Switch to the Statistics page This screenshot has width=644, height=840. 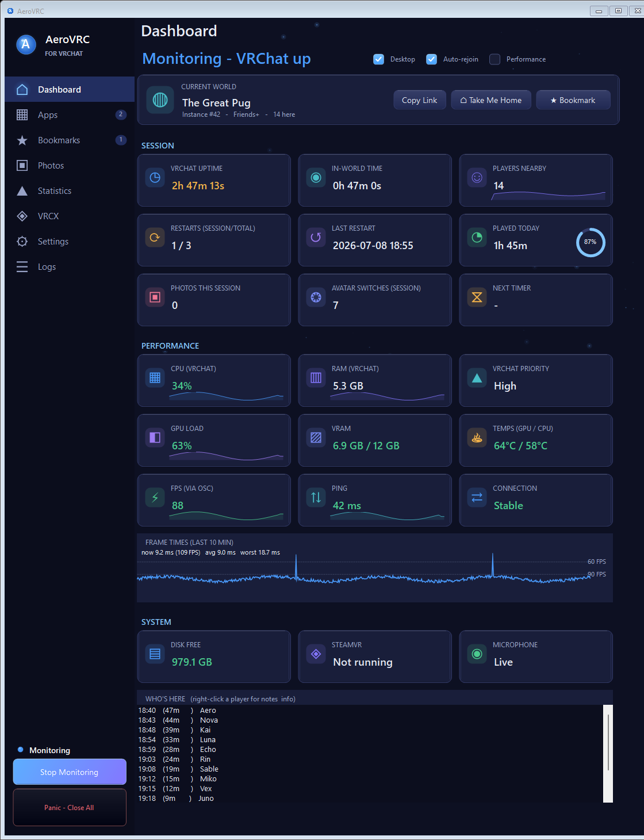(70, 190)
